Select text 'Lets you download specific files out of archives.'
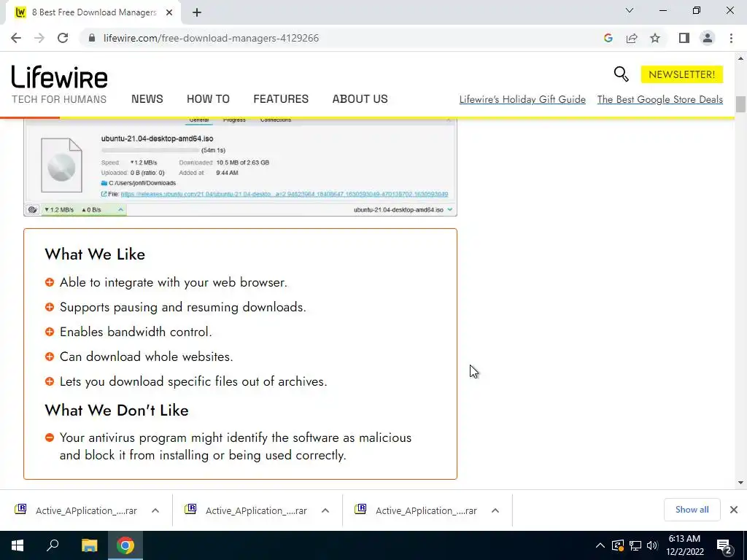 [x=193, y=381]
